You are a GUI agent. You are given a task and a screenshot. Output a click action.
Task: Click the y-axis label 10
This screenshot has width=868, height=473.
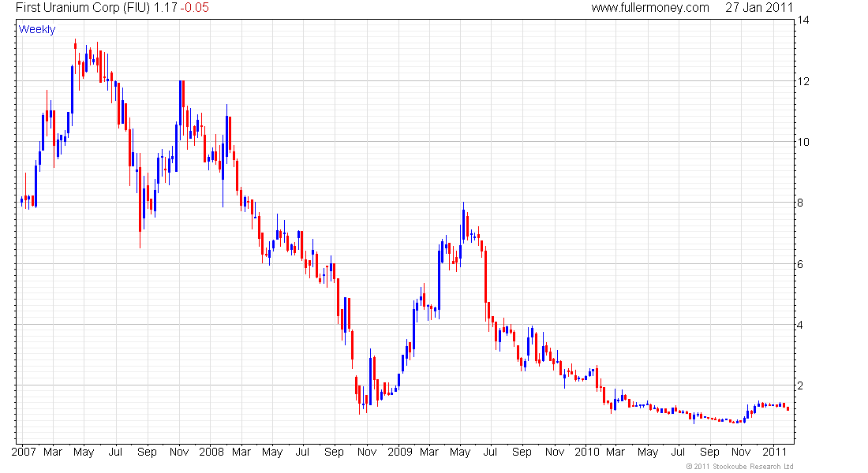click(x=803, y=142)
